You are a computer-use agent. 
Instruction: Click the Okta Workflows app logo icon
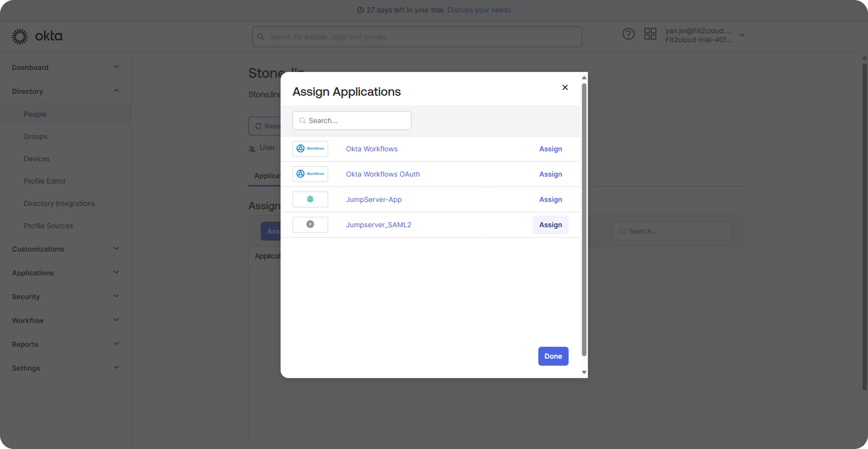310,149
